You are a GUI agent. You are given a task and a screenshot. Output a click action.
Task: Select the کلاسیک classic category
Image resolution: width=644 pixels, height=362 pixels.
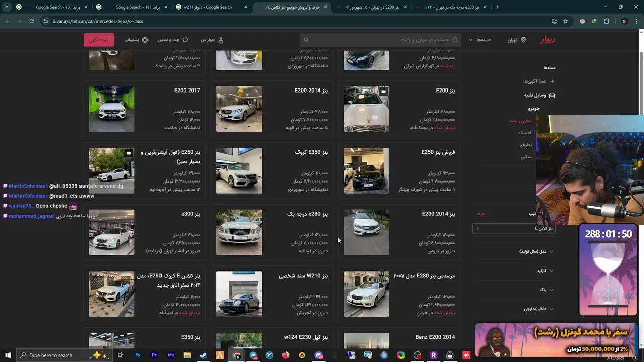click(525, 133)
